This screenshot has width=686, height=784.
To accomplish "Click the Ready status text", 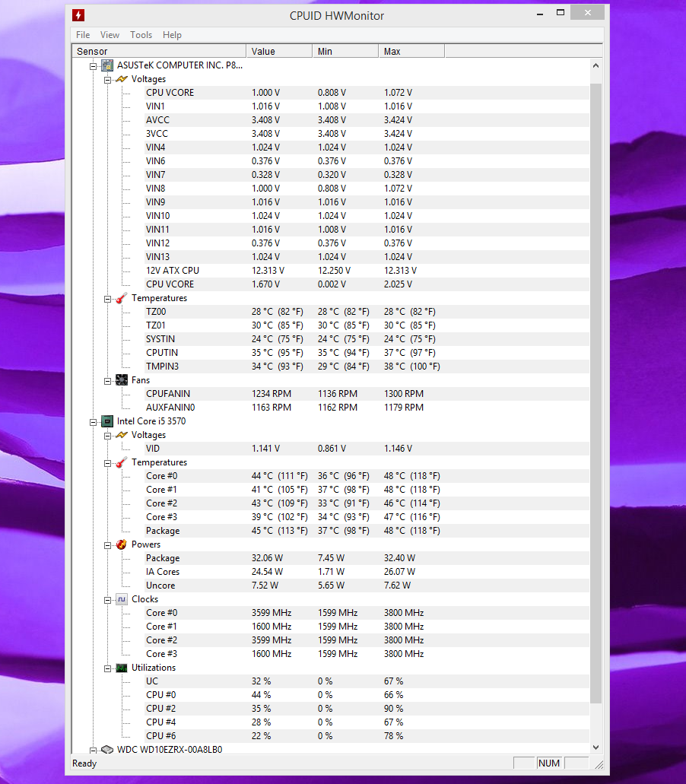I will (84, 763).
